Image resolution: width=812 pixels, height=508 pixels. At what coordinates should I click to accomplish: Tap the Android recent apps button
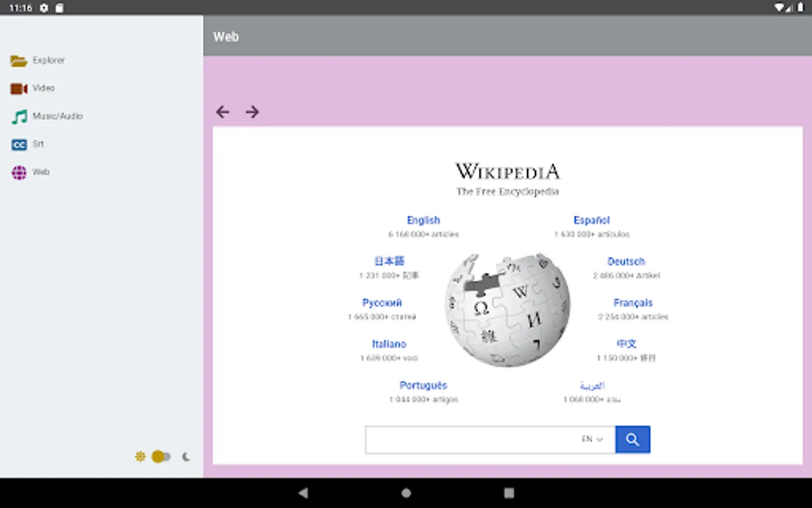click(509, 493)
